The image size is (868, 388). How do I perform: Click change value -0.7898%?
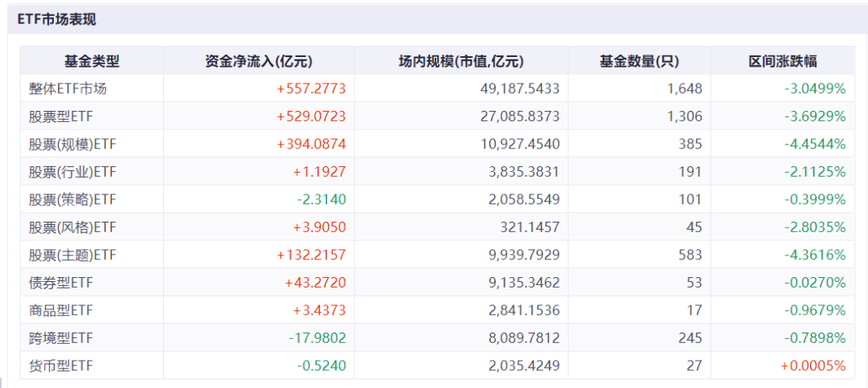[x=815, y=338]
